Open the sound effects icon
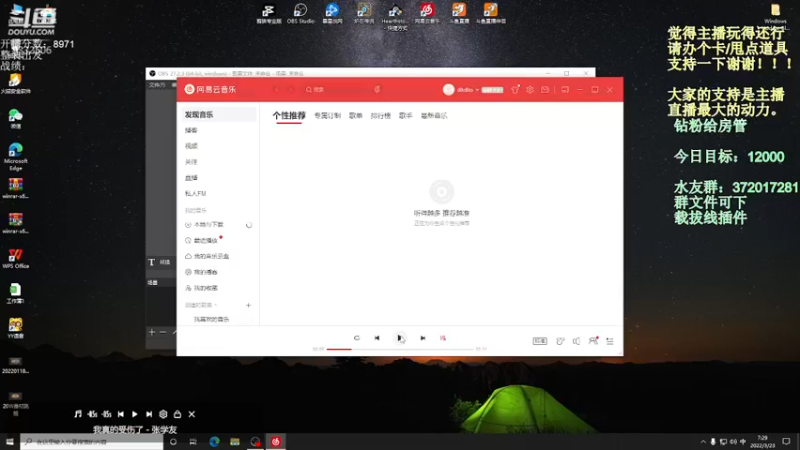The height and width of the screenshot is (450, 800). [560, 341]
